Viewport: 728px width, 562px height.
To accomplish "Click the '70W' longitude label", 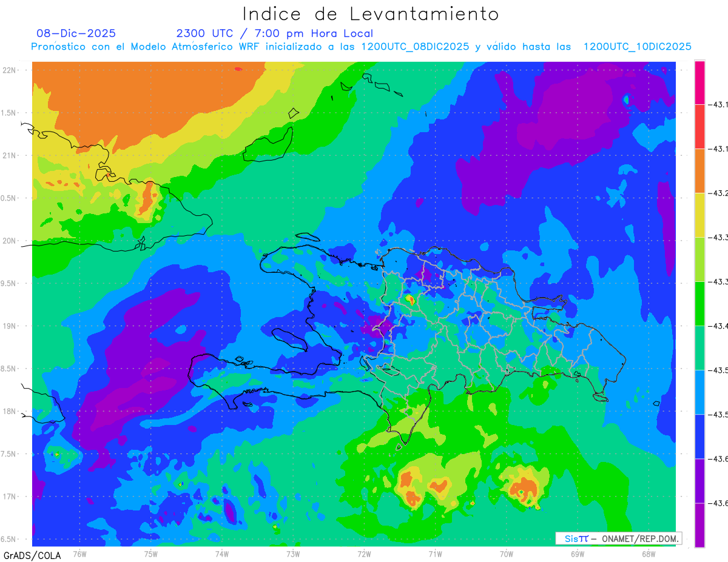I will point(507,554).
